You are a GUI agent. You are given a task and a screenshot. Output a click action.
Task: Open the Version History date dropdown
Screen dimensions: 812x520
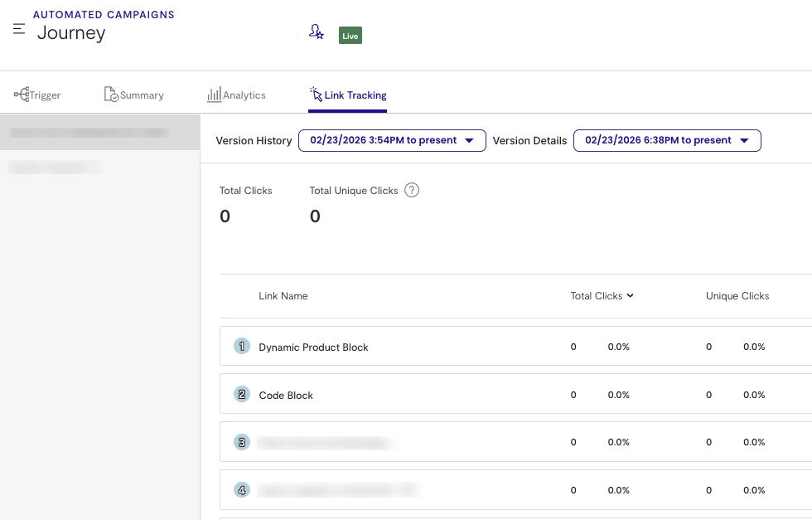point(392,140)
